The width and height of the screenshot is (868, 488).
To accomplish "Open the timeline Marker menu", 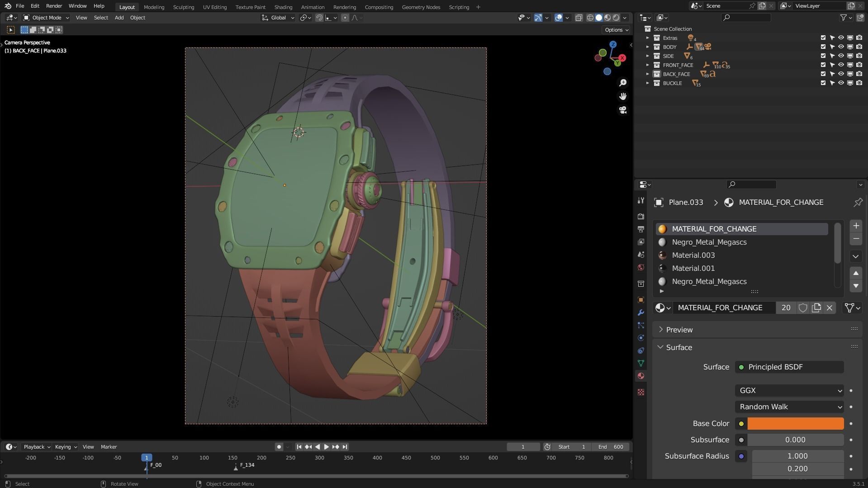I will pos(109,447).
